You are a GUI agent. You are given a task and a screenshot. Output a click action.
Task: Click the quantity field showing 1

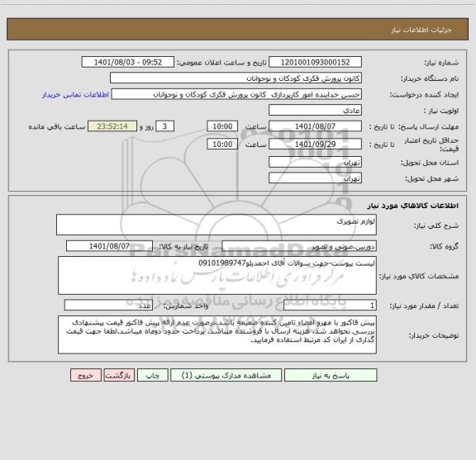pyautogui.click(x=330, y=306)
